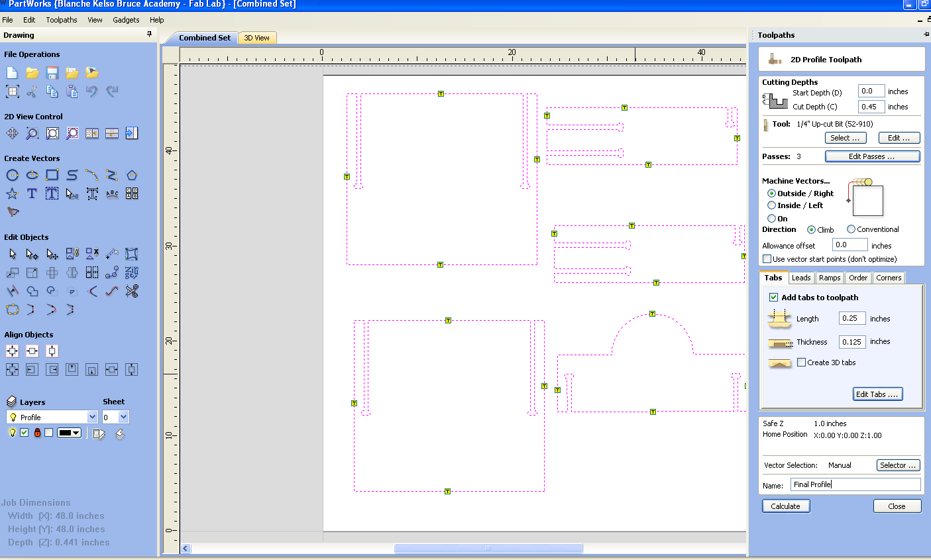Click the Cut Depth input field
931x560 pixels.
[871, 106]
